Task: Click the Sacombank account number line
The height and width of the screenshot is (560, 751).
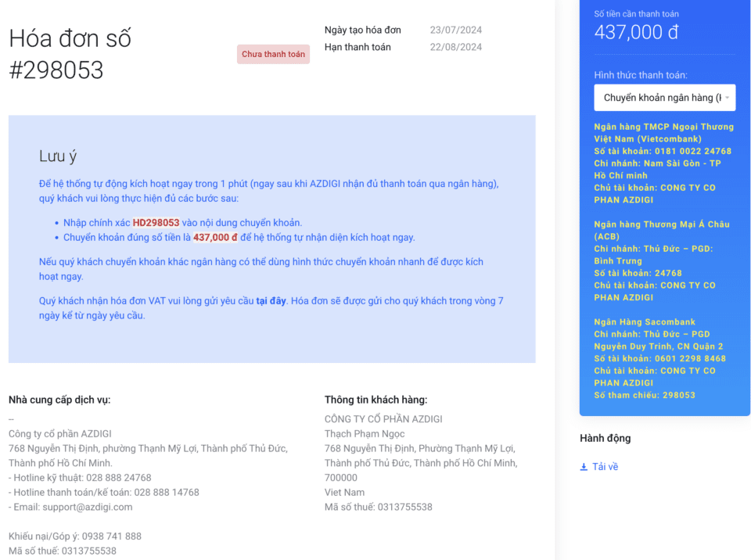Action: tap(659, 358)
